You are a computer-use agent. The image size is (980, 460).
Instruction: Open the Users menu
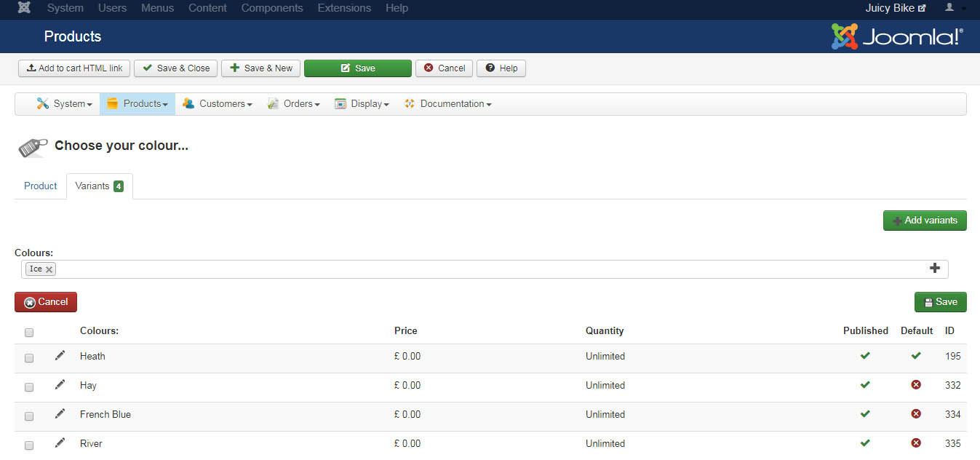point(112,8)
